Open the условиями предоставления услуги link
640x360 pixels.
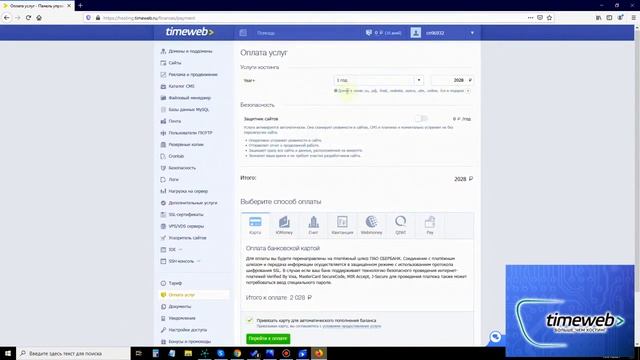click(x=352, y=326)
